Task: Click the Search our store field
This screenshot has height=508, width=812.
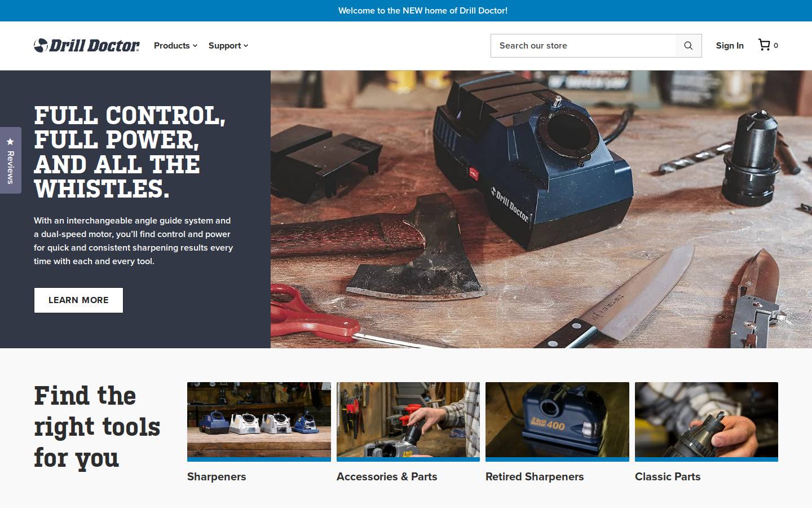Action: tap(584, 46)
